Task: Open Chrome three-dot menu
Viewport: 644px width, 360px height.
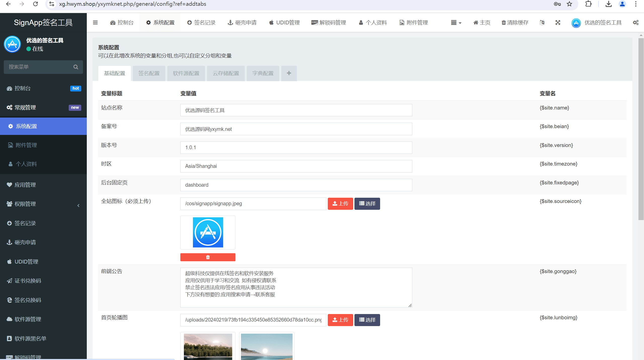Action: [x=636, y=4]
